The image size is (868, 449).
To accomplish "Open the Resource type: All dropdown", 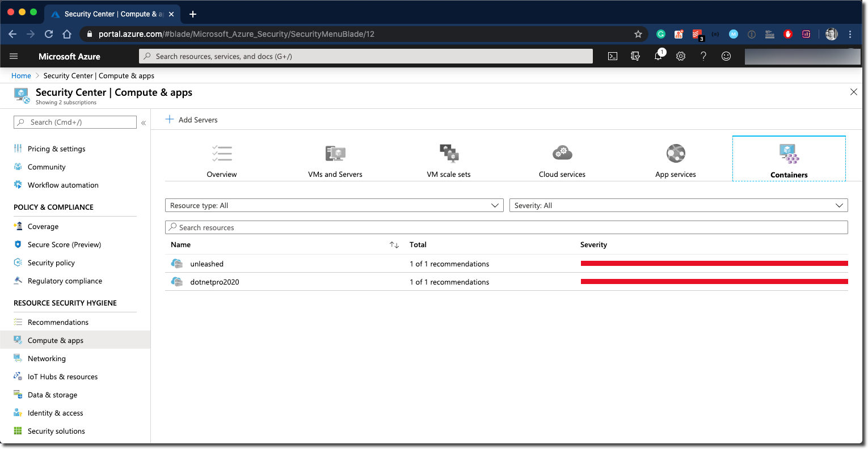I will 334,205.
